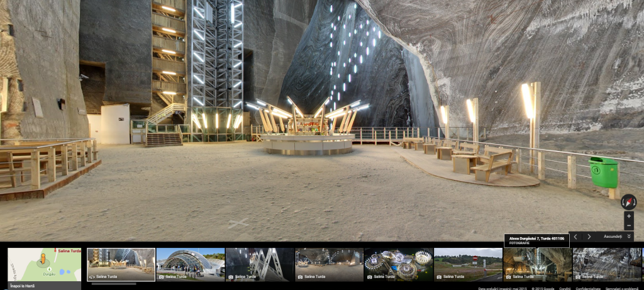Click the Aleea Durgăului 7, Turda 401106 tooltip
Screen dimensions: 644x290
point(537,240)
